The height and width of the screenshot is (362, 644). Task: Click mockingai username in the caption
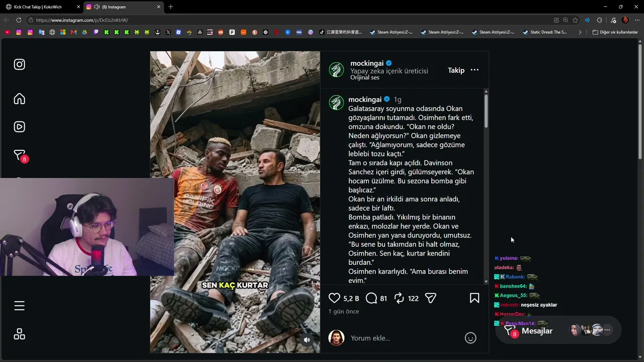coord(365,100)
